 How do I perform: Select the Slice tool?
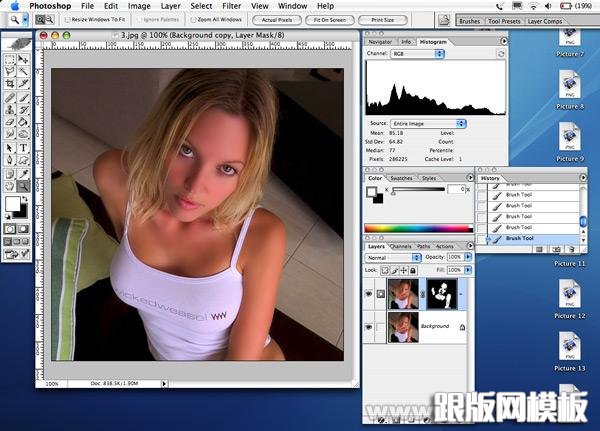pos(23,83)
